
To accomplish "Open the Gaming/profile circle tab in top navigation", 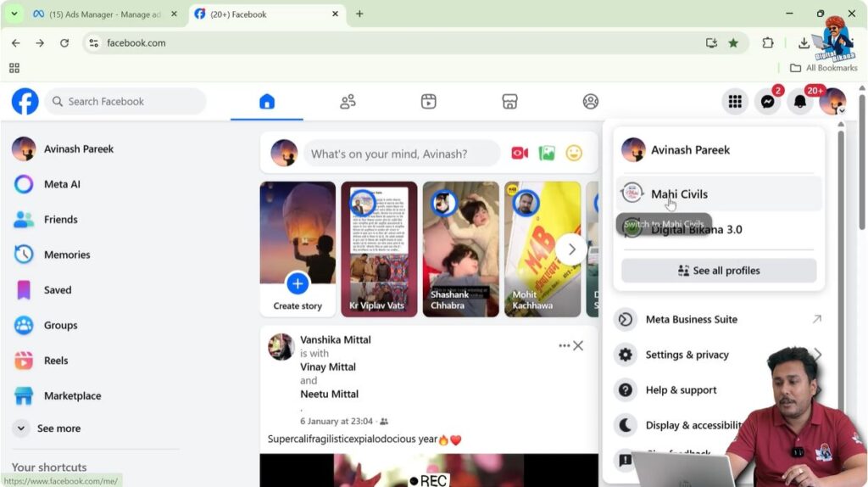I will (590, 102).
